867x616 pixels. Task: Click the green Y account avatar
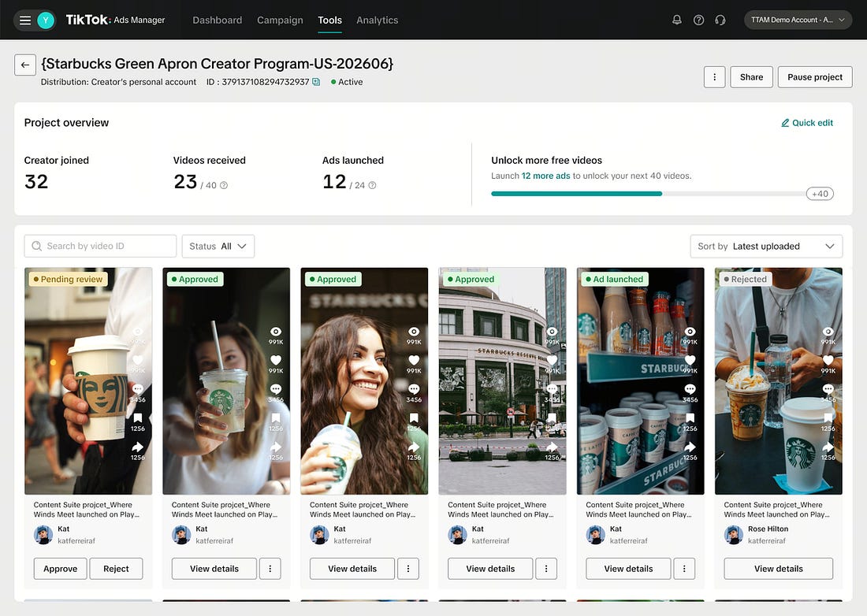coord(46,20)
